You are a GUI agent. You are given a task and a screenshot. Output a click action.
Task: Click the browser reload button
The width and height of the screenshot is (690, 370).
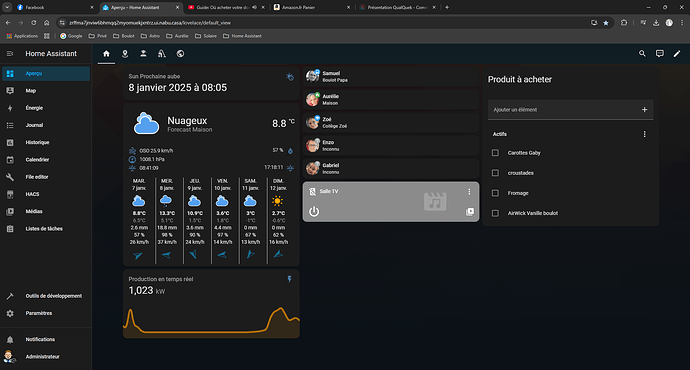pos(33,22)
